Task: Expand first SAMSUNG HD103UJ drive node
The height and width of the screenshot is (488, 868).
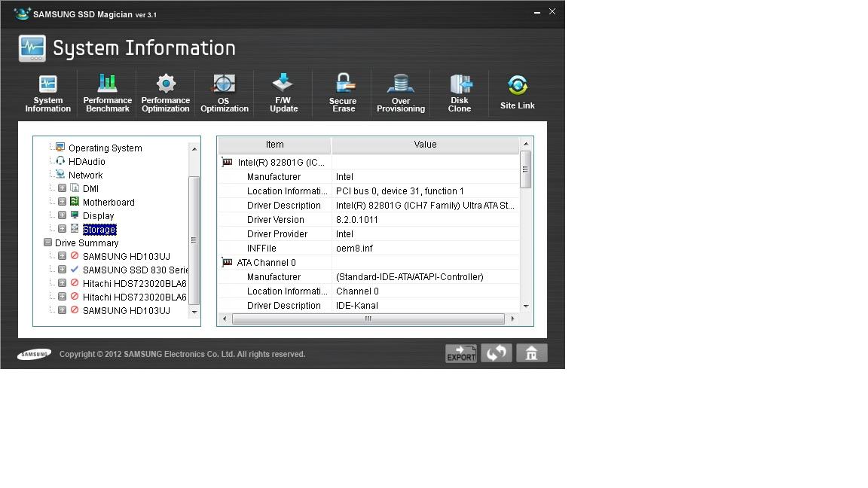Action: click(62, 255)
